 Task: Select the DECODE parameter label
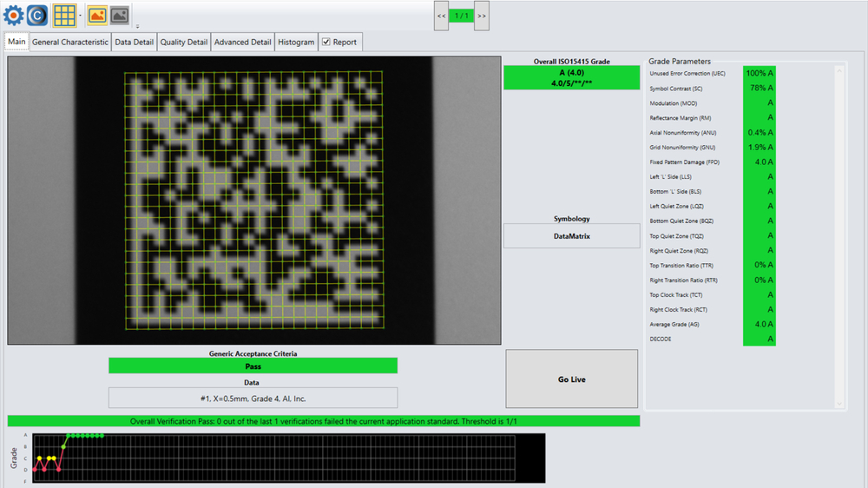coord(661,339)
